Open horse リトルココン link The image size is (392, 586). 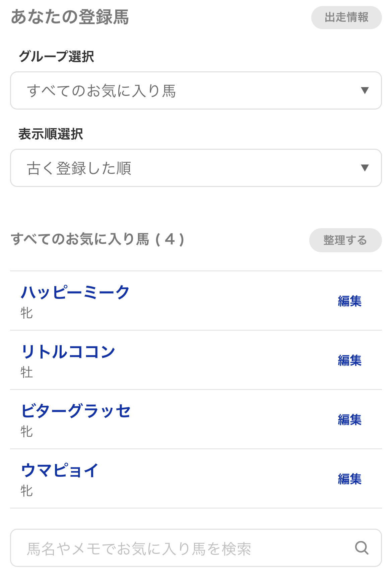coord(68,352)
